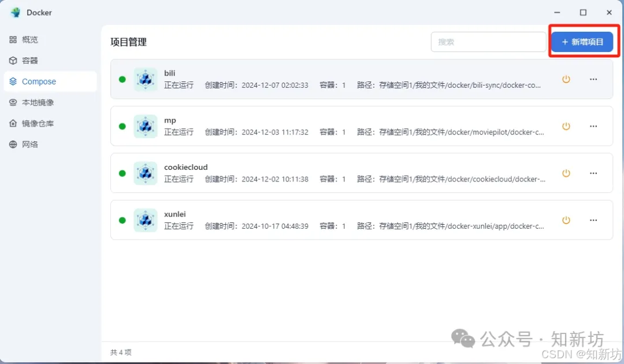Click the green status dot for mp
The height and width of the screenshot is (364, 624).
coord(122,126)
